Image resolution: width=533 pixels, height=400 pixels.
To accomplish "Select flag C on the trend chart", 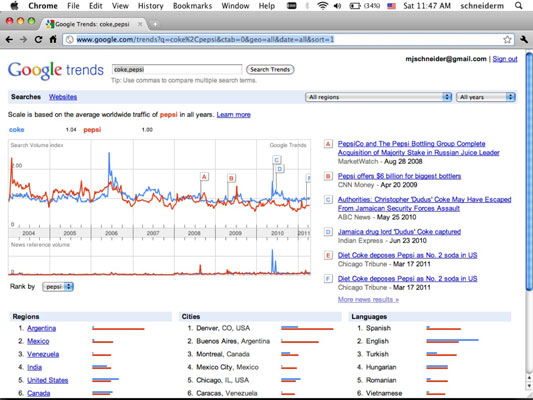I will tap(277, 160).
